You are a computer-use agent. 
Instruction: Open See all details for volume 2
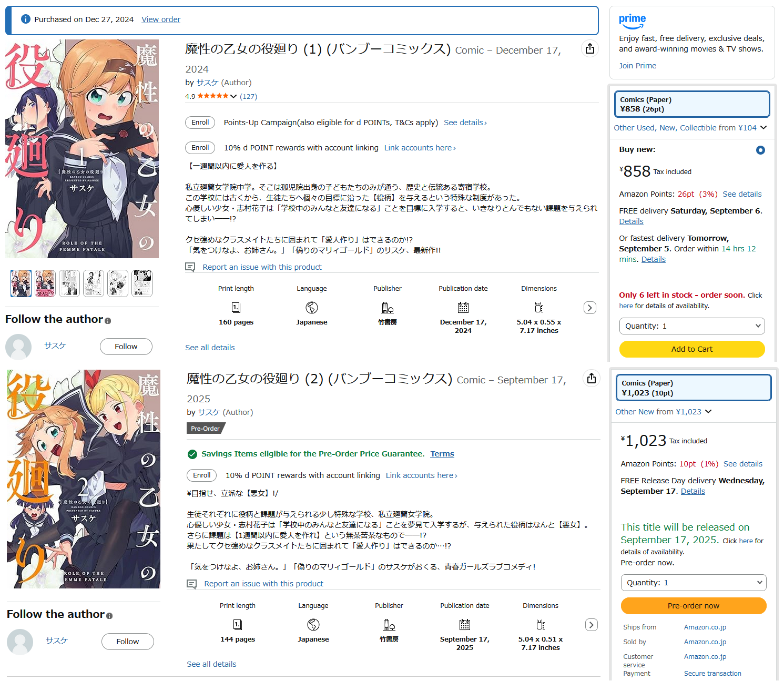[x=211, y=664]
